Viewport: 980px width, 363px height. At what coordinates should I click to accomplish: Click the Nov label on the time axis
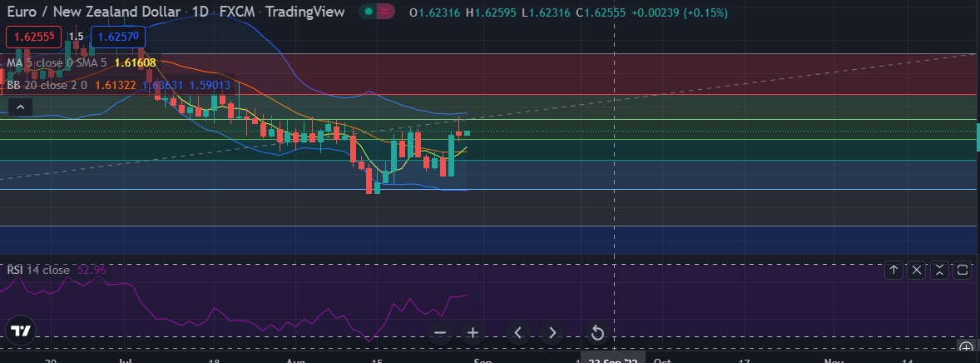[x=834, y=360]
